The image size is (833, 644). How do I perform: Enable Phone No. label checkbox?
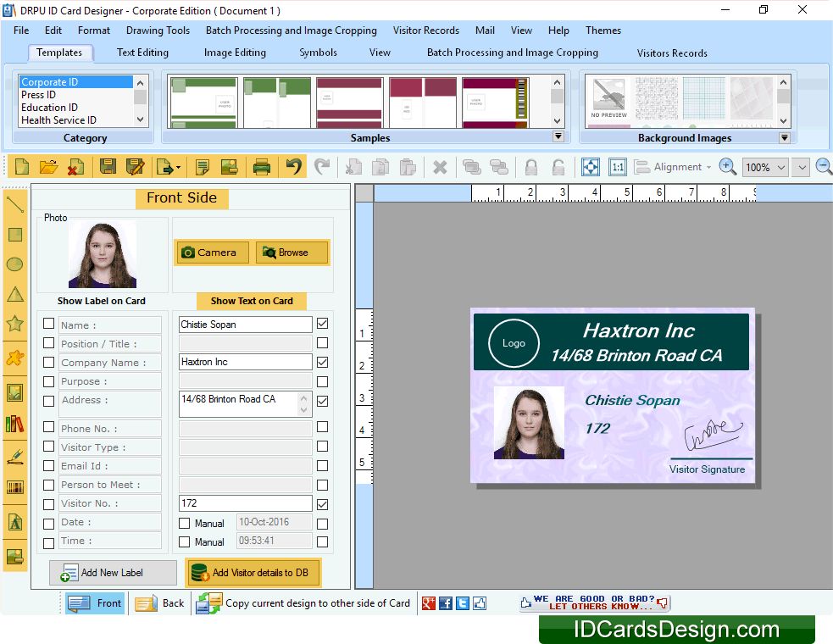49,427
